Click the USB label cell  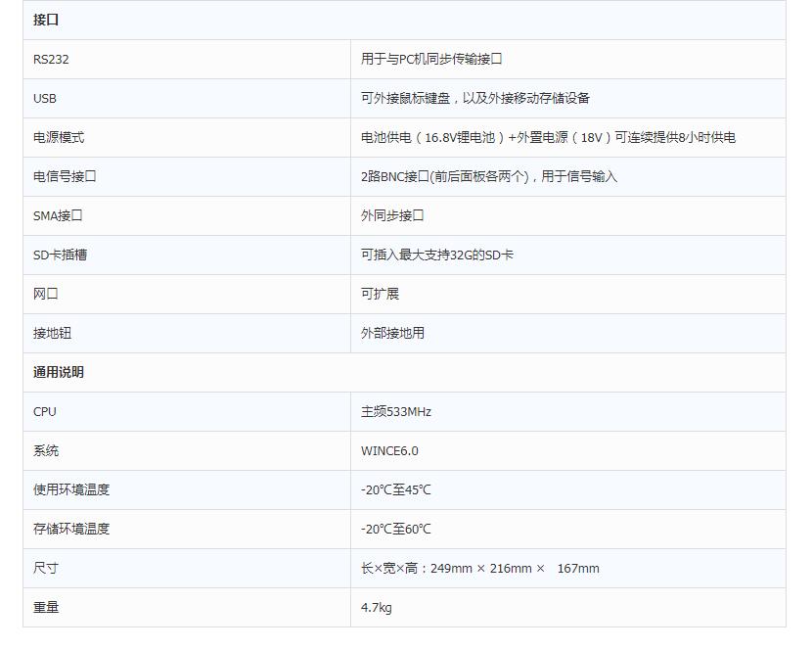pyautogui.click(x=45, y=98)
